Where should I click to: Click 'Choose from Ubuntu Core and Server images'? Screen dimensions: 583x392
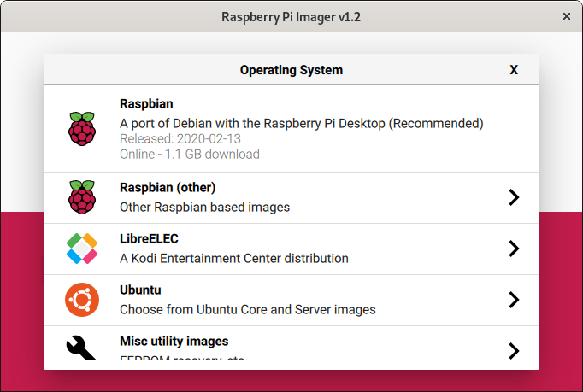click(247, 309)
